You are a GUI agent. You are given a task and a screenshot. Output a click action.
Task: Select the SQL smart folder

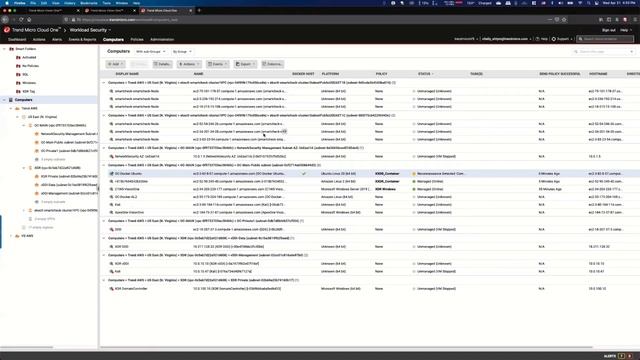(x=25, y=75)
